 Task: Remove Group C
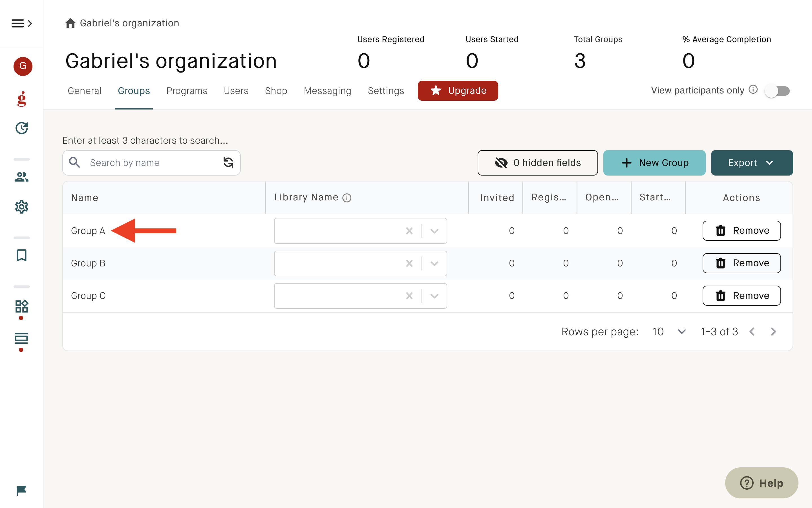[742, 296]
